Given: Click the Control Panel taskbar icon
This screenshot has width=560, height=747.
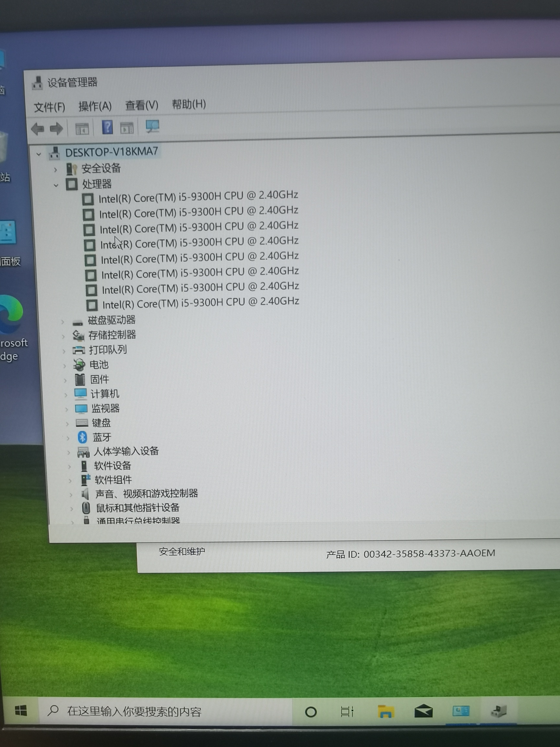Looking at the screenshot, I should pos(461,711).
